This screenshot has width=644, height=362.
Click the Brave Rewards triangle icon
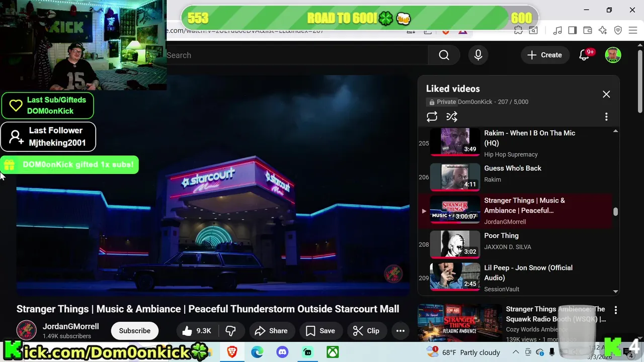coord(462,31)
